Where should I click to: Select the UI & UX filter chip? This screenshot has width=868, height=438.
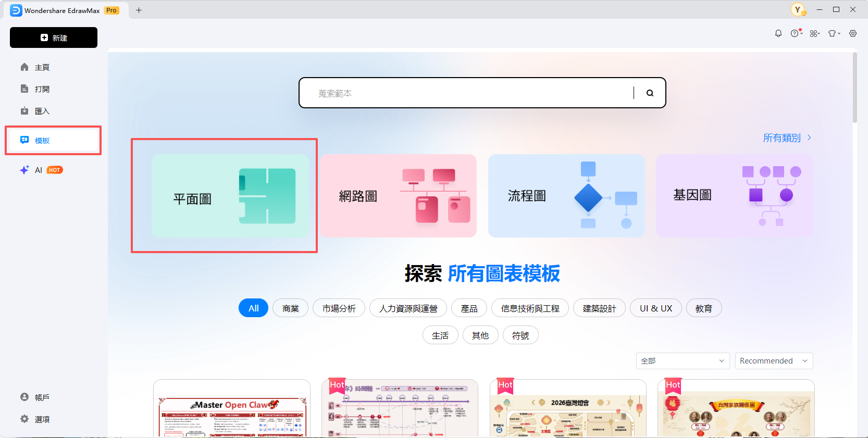click(x=656, y=308)
